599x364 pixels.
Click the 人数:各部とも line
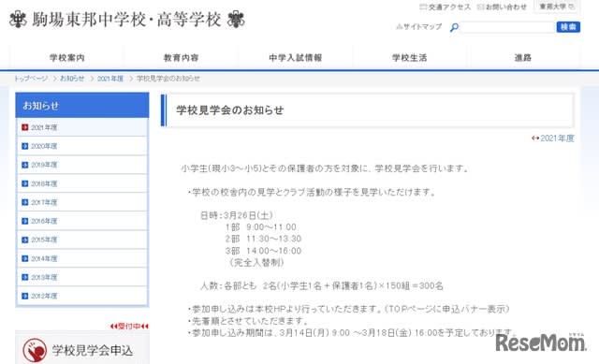tap(322, 285)
